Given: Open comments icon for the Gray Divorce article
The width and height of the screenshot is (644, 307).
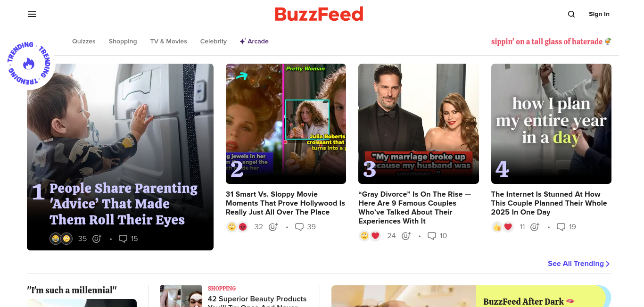Looking at the screenshot, I should (432, 236).
